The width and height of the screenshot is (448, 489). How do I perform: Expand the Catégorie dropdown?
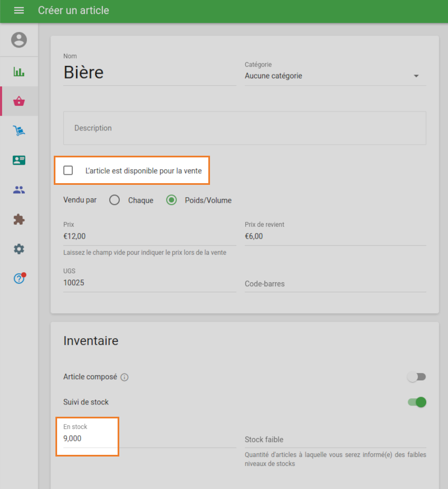pyautogui.click(x=335, y=76)
